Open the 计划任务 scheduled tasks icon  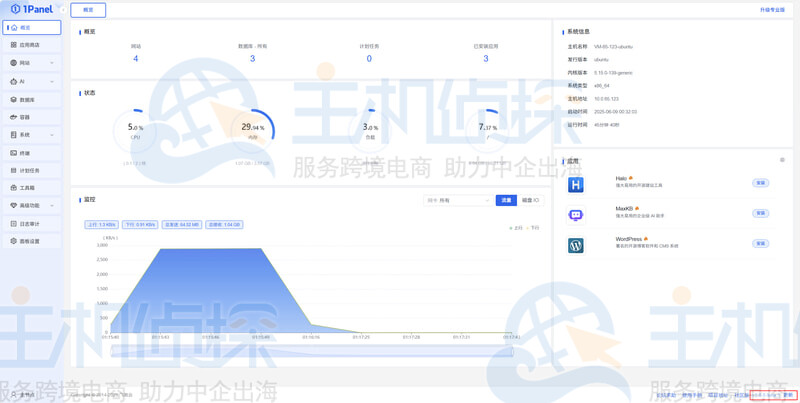[x=14, y=170]
